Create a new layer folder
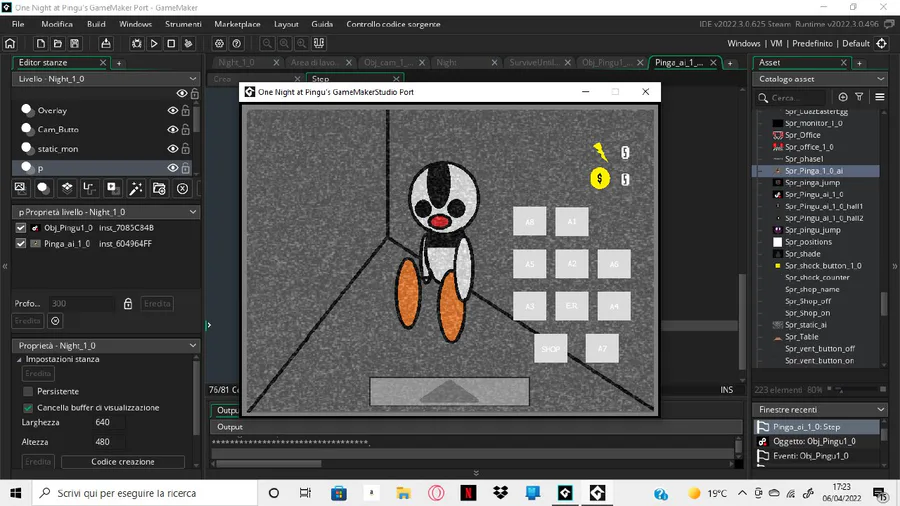 click(159, 188)
